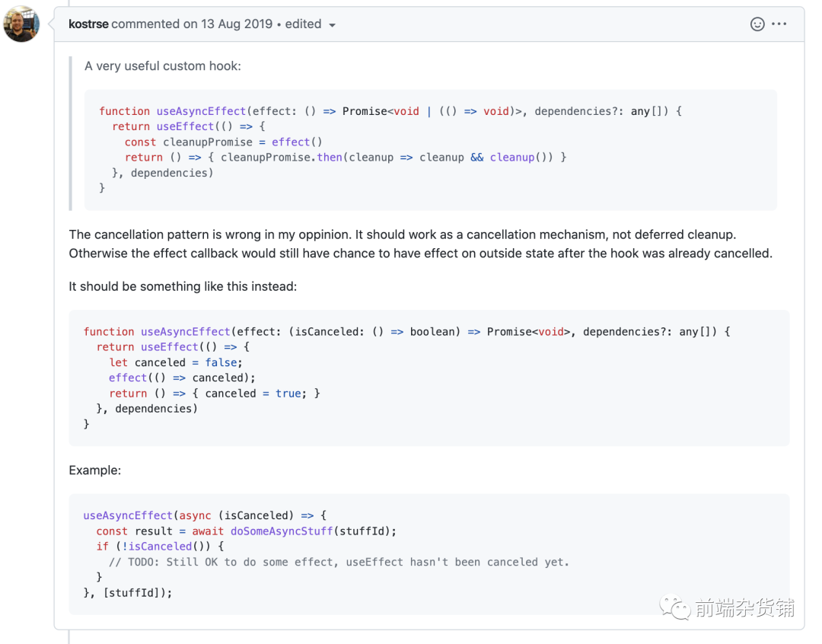Add a reaction with the smiley icon
822x644 pixels.
click(x=757, y=24)
